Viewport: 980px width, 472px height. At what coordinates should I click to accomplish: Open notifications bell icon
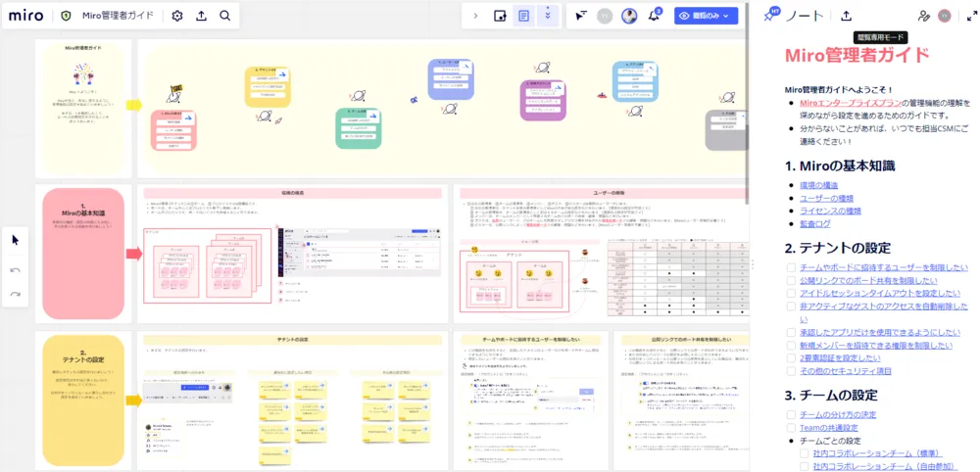pyautogui.click(x=654, y=16)
